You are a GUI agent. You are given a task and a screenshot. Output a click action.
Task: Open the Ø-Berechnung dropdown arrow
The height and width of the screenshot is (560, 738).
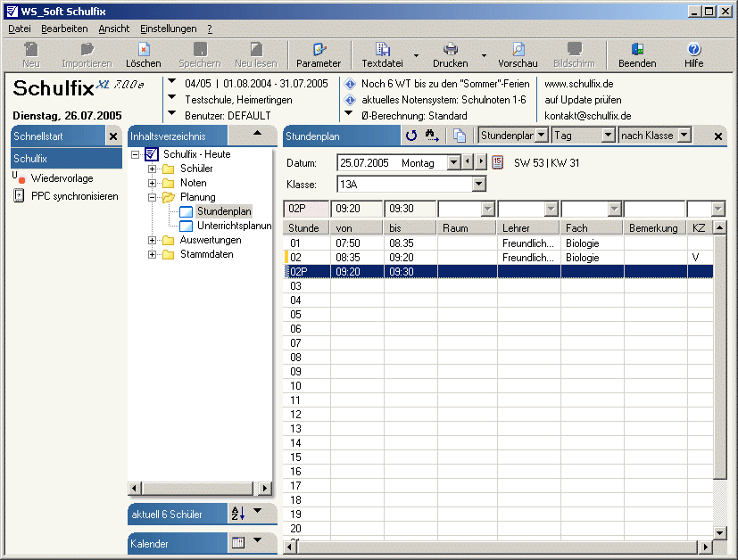point(349,113)
